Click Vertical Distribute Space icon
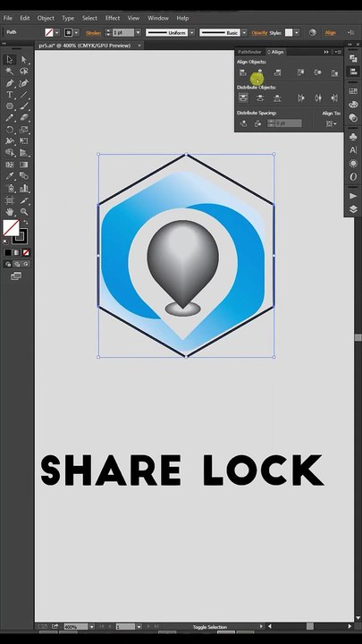Viewport: 362px width, 644px height. coord(243,123)
